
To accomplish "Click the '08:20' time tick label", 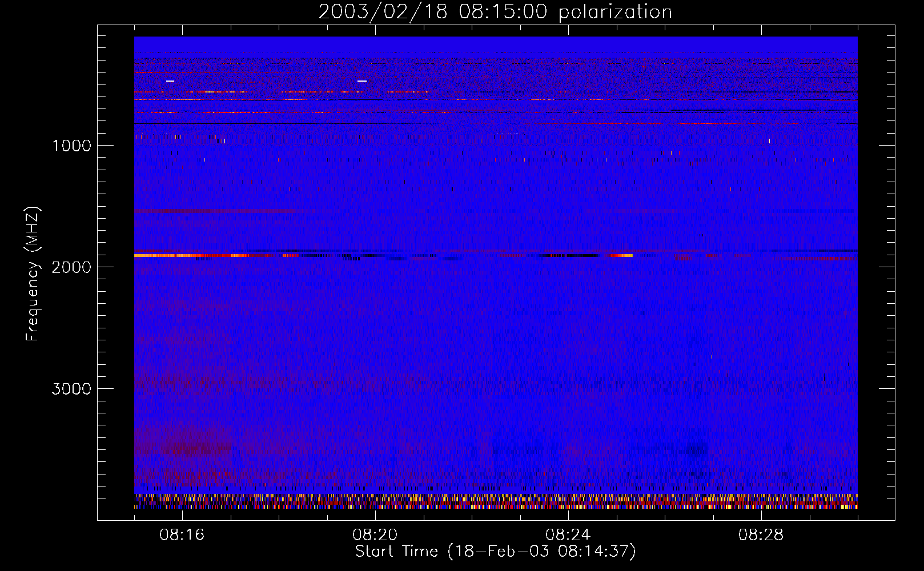I will tap(375, 535).
